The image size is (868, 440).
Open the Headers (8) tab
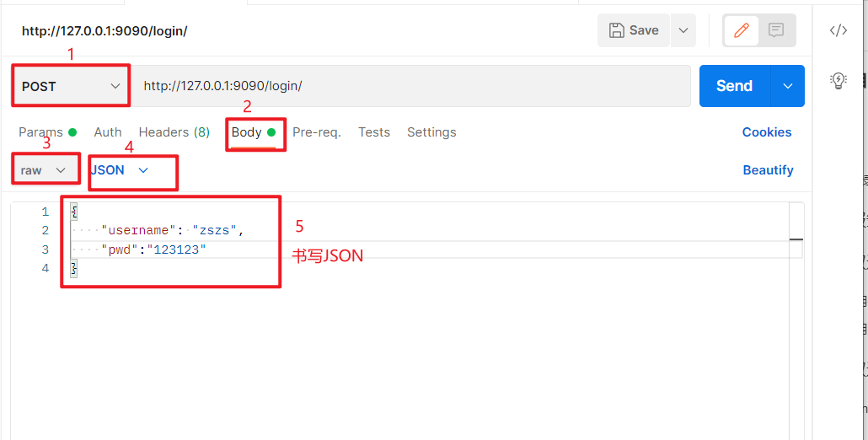[174, 132]
